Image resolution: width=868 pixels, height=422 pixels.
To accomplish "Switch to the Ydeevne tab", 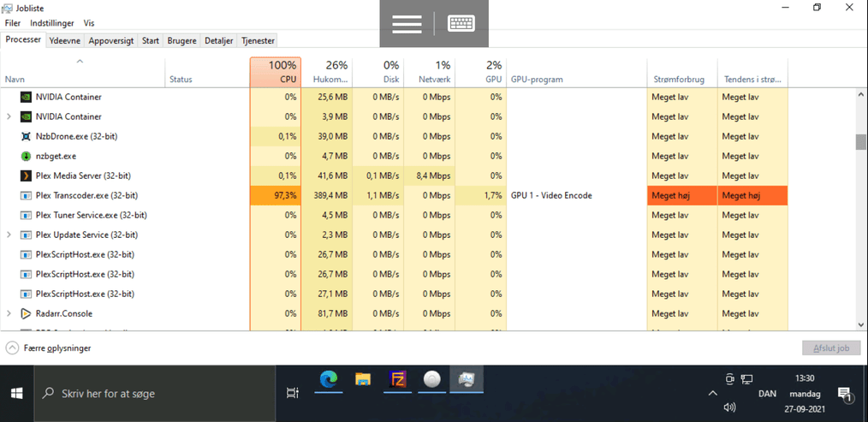I will [65, 40].
